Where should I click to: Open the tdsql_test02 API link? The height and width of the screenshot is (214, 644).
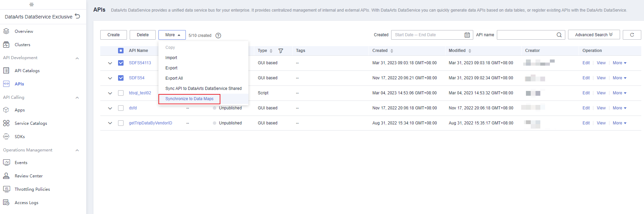(x=140, y=93)
